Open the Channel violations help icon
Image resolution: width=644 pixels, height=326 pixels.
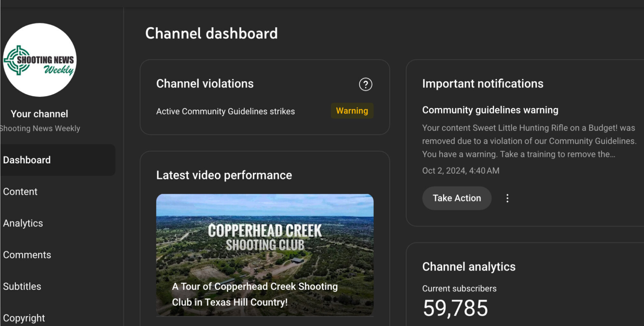coord(366,84)
